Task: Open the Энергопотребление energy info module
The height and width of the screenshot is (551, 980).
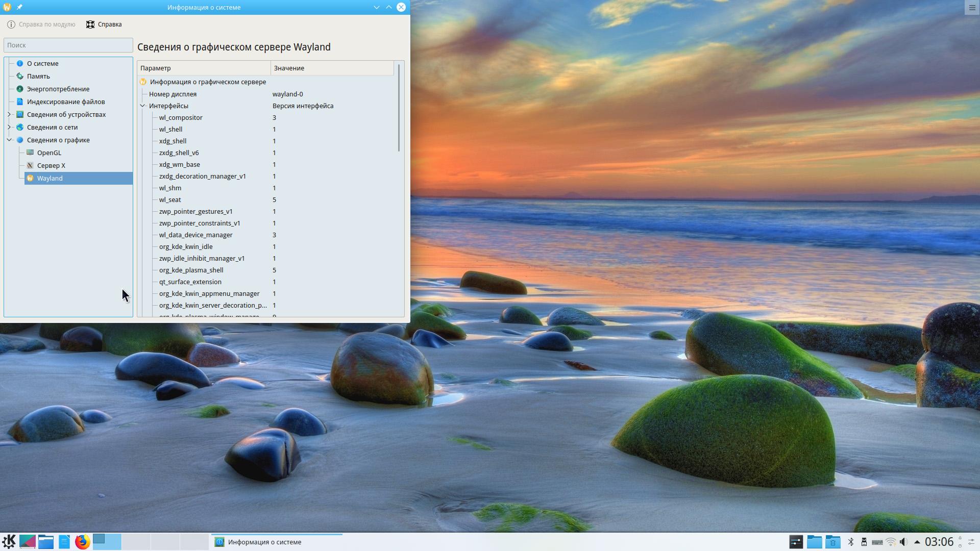Action: (x=58, y=89)
